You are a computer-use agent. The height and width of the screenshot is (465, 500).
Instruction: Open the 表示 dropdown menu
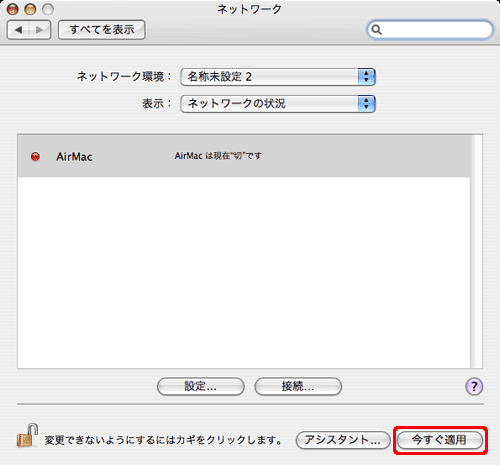[278, 104]
